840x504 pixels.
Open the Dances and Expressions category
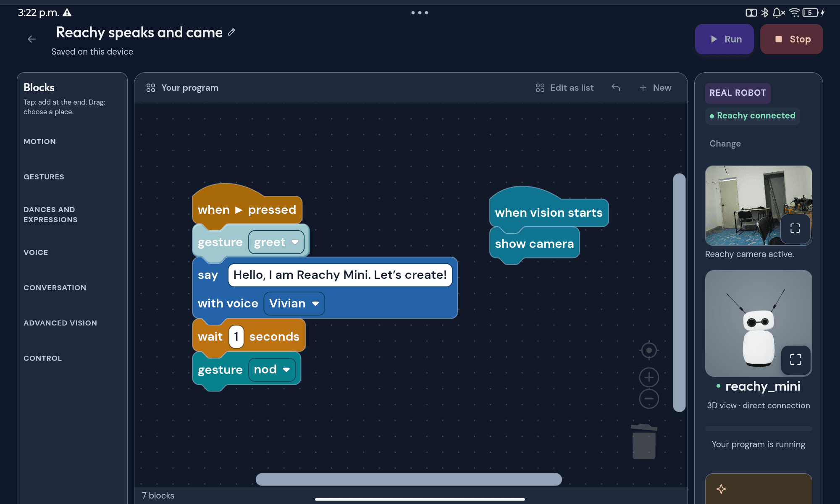pyautogui.click(x=50, y=215)
